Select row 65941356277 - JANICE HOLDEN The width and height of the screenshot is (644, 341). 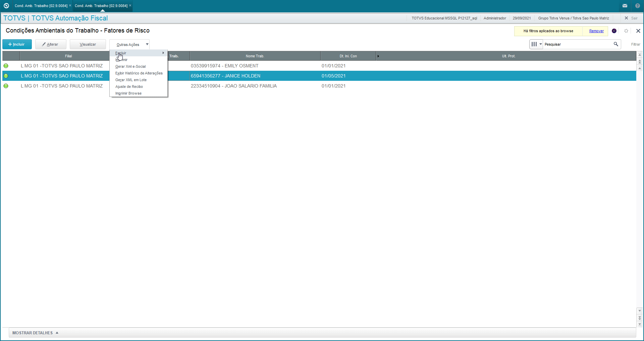(x=319, y=76)
